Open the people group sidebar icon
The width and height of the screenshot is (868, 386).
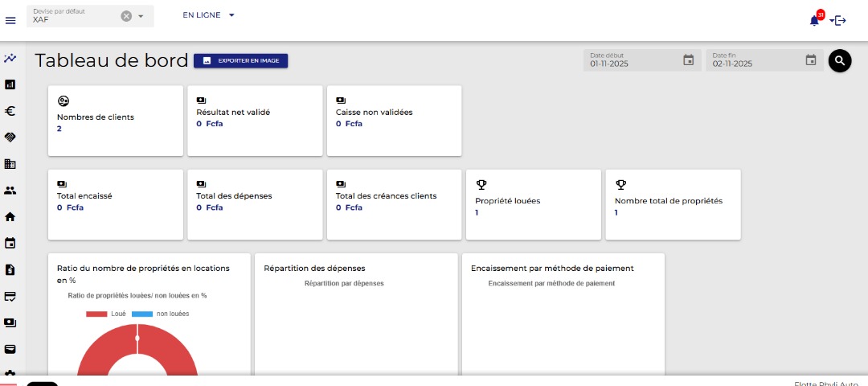pyautogui.click(x=10, y=191)
